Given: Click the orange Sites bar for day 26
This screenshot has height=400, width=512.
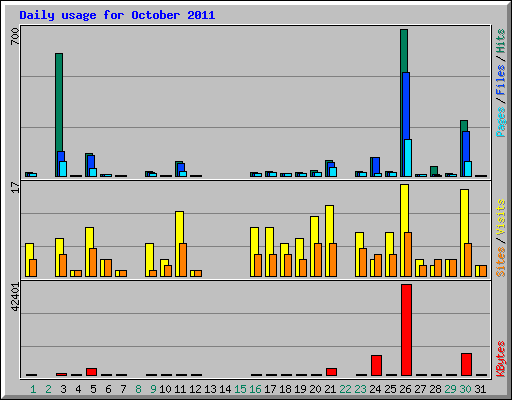Looking at the screenshot, I should click(x=408, y=254).
